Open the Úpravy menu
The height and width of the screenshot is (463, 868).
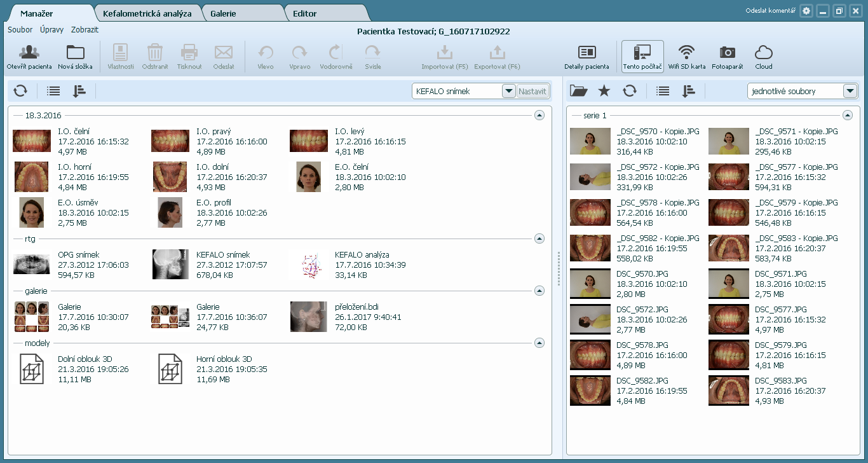(x=51, y=30)
